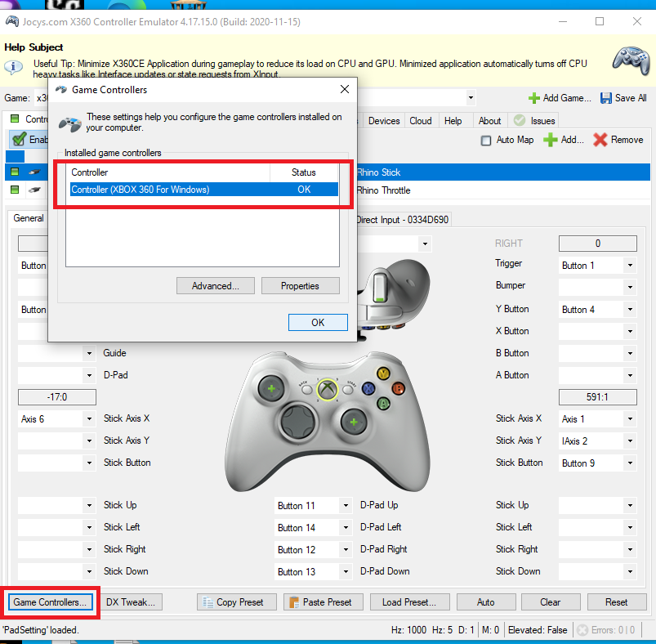Remove the selected device

click(618, 140)
